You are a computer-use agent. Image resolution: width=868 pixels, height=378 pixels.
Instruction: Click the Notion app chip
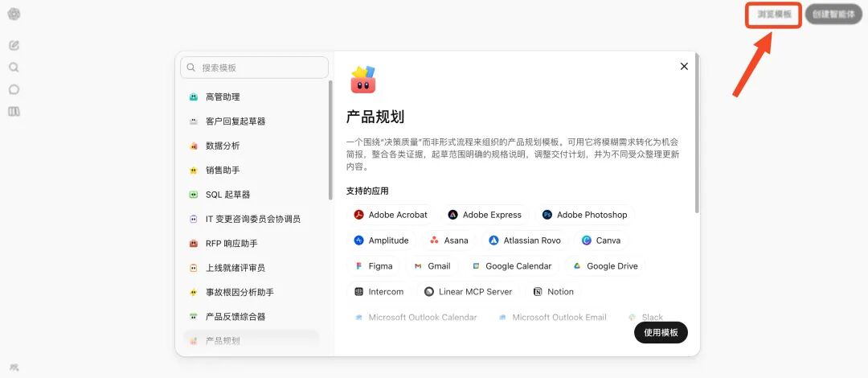553,292
